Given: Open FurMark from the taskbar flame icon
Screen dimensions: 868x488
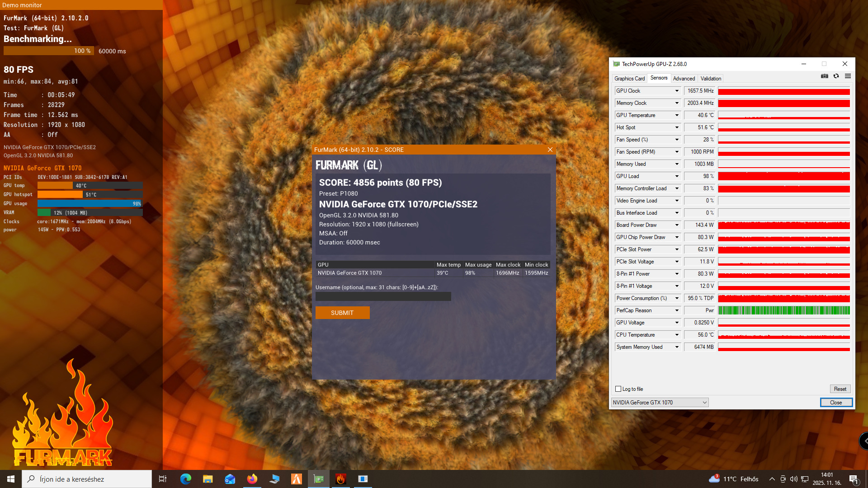Looking at the screenshot, I should tap(341, 479).
